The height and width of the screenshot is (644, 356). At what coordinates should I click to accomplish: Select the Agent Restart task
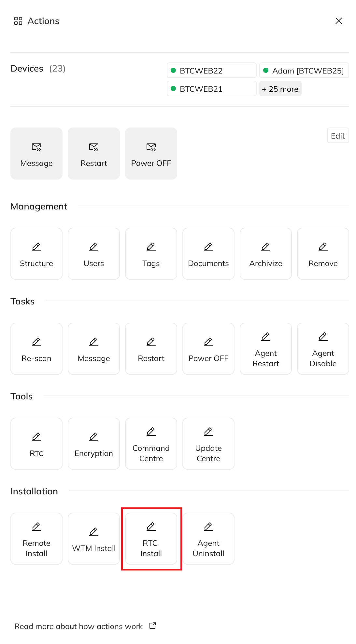point(266,349)
